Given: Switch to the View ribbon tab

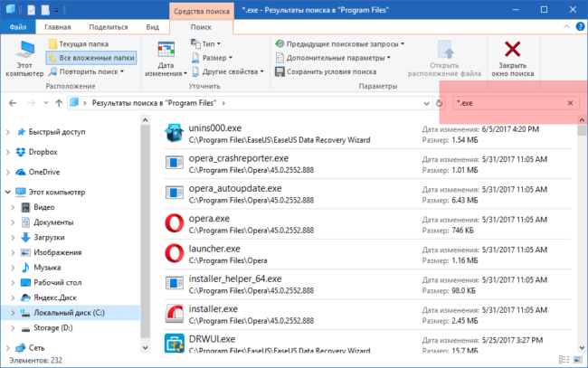Looking at the screenshot, I should [x=152, y=27].
